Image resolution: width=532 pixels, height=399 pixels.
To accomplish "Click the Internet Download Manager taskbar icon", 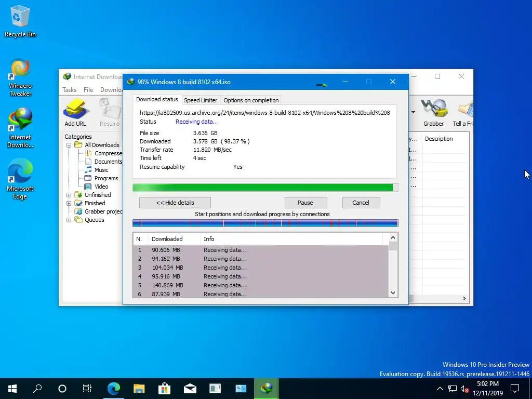I will [267, 389].
